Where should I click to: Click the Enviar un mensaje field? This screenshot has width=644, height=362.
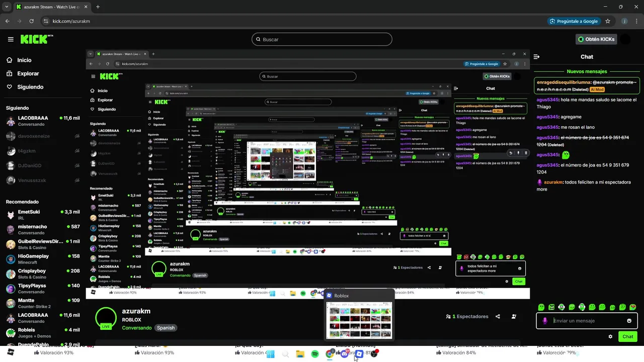pos(587,321)
